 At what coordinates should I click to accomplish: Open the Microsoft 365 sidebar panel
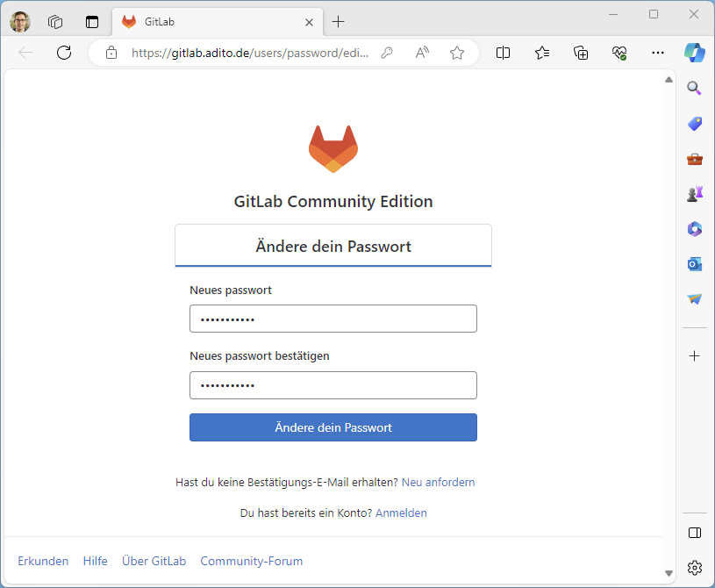point(694,228)
